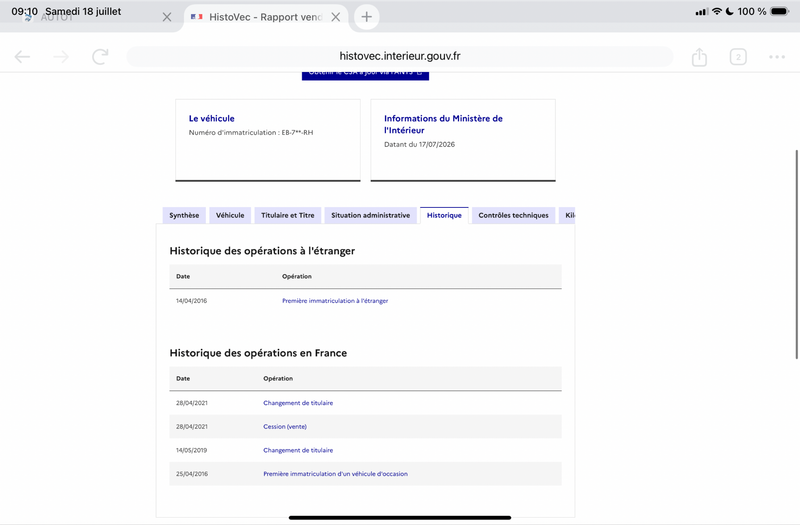Click the 14/04/2016 date cell

click(x=191, y=301)
